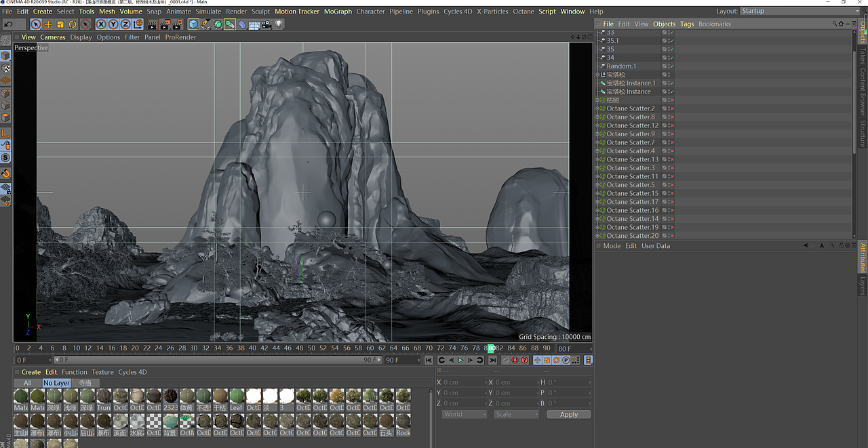
Task: Click the Record Active Objects icon
Action: (505, 361)
